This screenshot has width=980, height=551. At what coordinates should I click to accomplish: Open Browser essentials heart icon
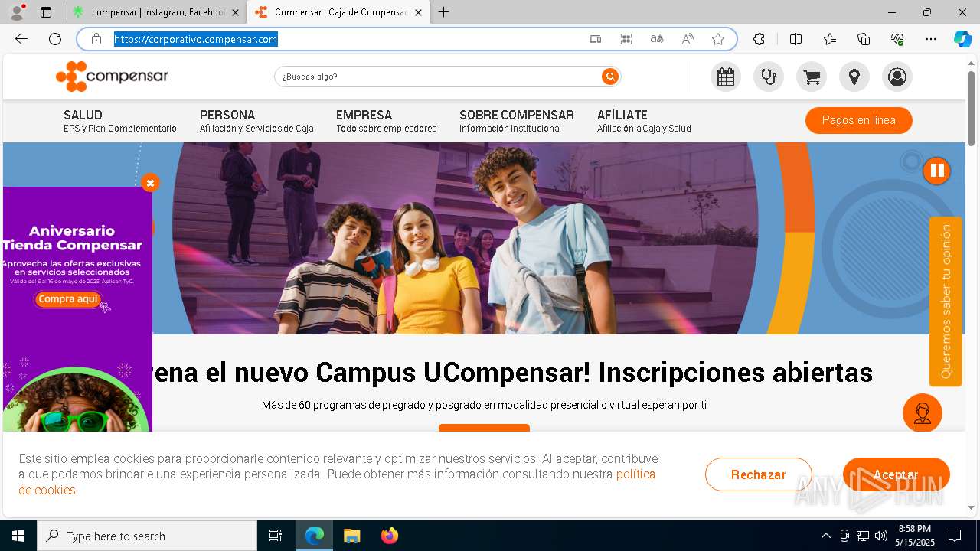[897, 39]
